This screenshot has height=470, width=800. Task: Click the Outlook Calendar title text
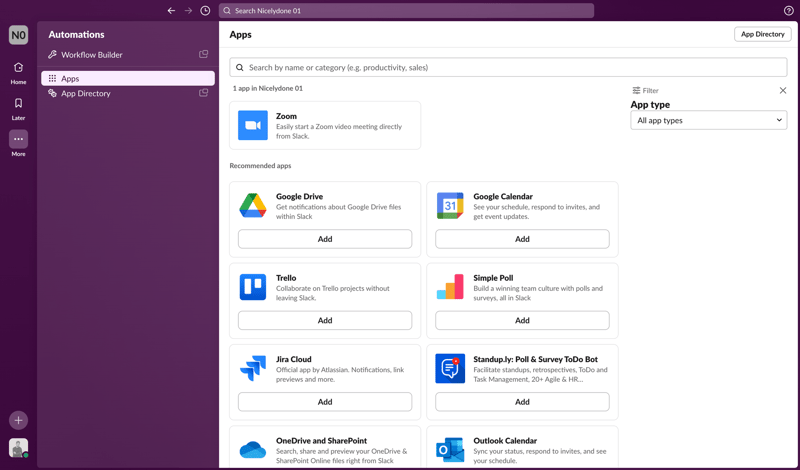pos(505,441)
